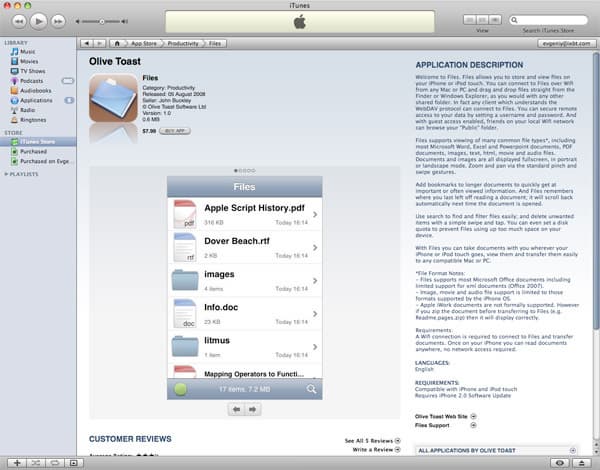Click the Podcasts badge indicator
600x470 pixels.
pyautogui.click(x=68, y=81)
